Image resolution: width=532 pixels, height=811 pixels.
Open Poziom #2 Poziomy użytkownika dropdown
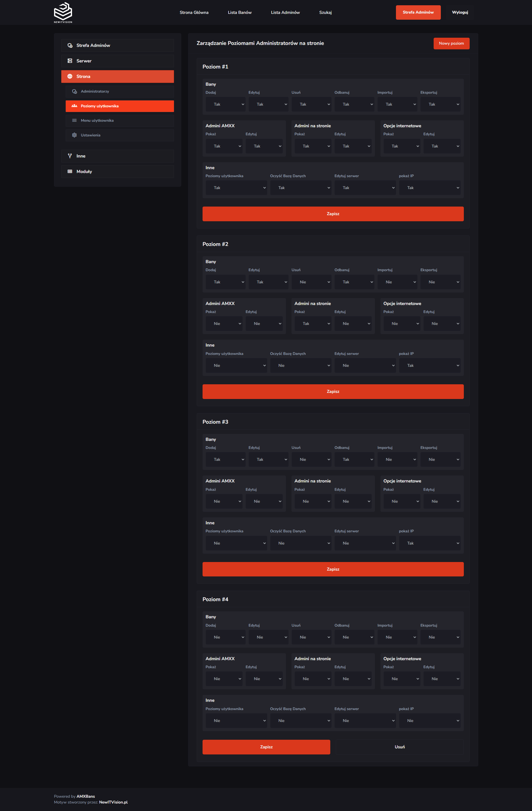(236, 366)
